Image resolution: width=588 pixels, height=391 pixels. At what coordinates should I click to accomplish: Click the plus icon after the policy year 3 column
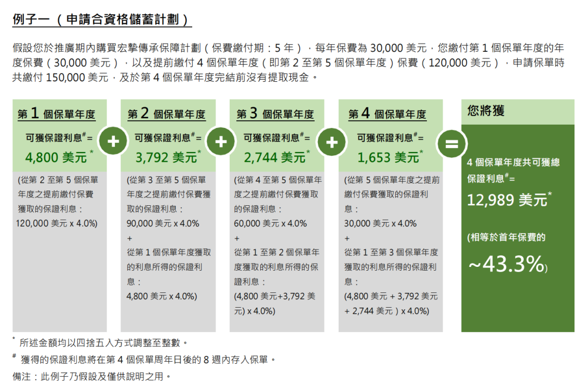pyautogui.click(x=332, y=142)
